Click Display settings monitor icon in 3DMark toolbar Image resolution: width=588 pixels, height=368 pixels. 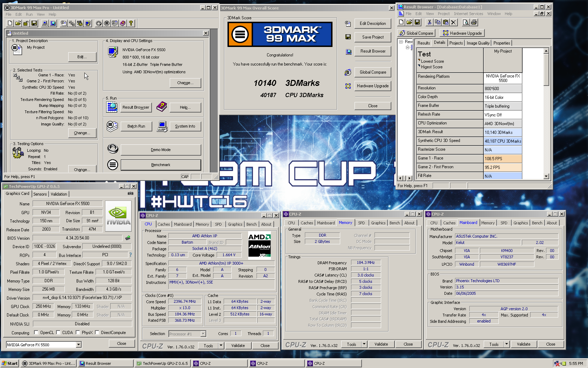coord(88,23)
